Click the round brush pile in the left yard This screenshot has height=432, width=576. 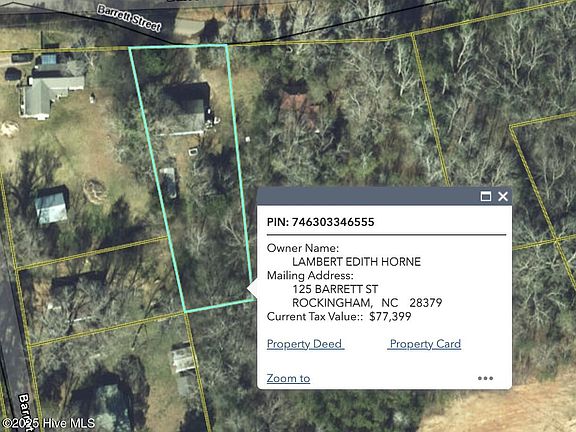click(95, 191)
